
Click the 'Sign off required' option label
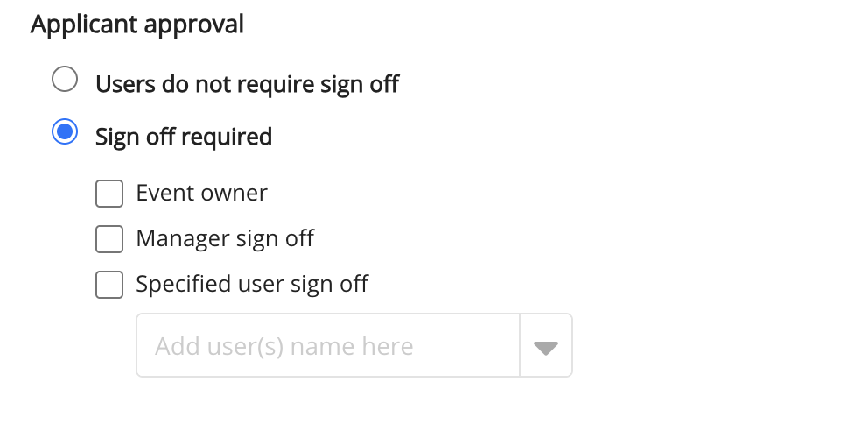[x=184, y=137]
